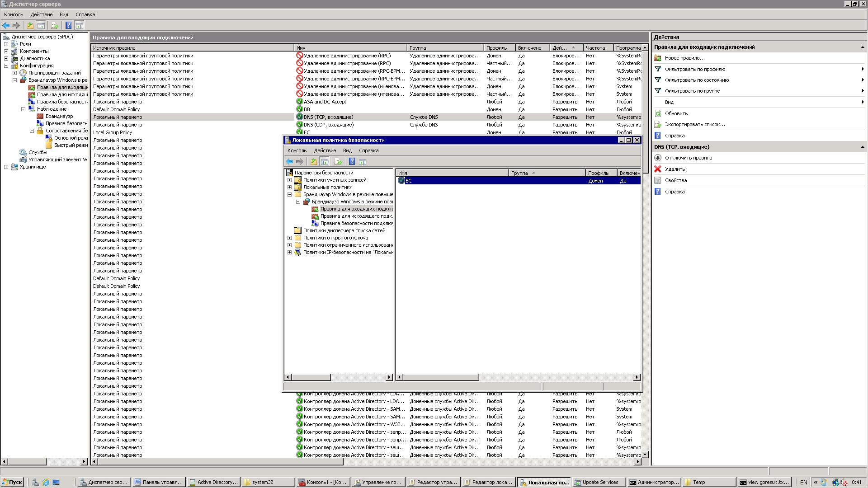The width and height of the screenshot is (868, 488).
Task: Click right arrow of security policy tree scrollbar
Action: [x=389, y=377]
